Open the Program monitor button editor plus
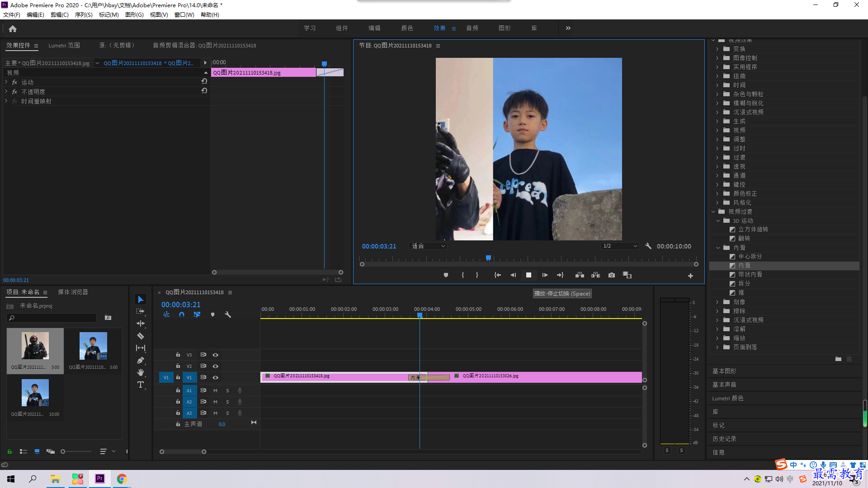Image resolution: width=868 pixels, height=488 pixels. [690, 276]
